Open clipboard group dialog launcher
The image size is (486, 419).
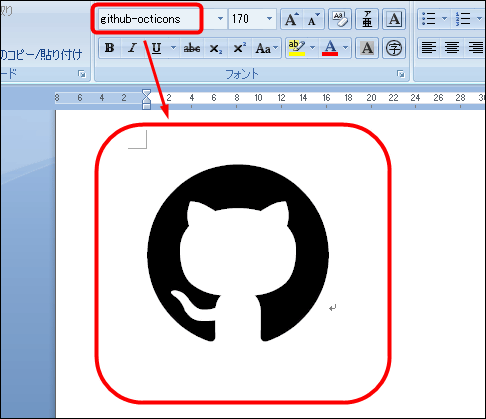pyautogui.click(x=82, y=74)
